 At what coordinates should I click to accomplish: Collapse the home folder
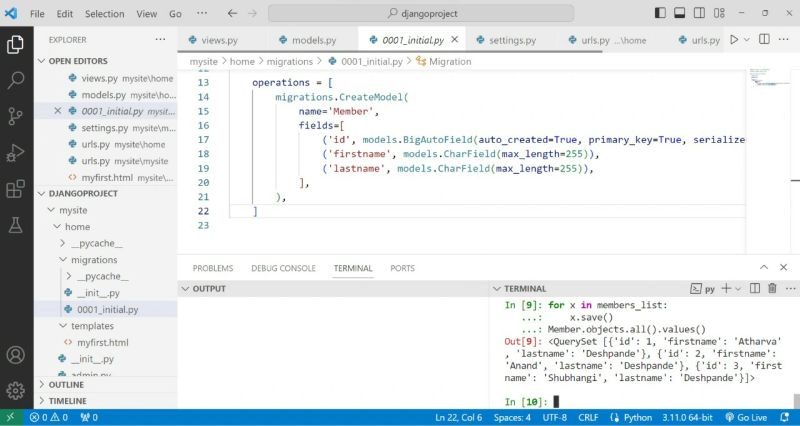tap(57, 227)
